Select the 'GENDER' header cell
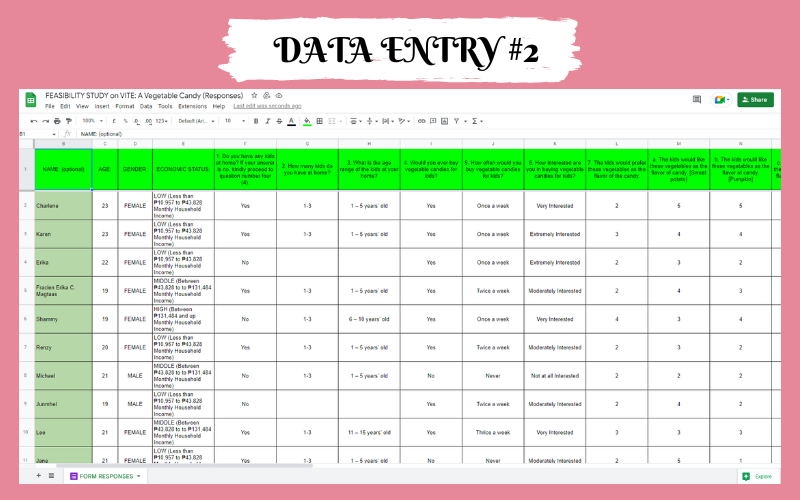 (x=135, y=169)
